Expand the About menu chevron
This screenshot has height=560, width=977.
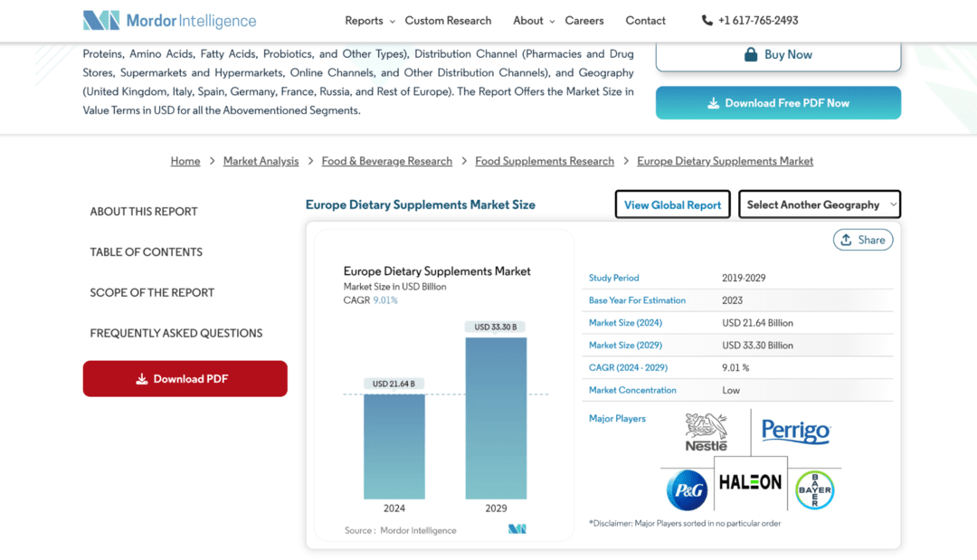[552, 21]
